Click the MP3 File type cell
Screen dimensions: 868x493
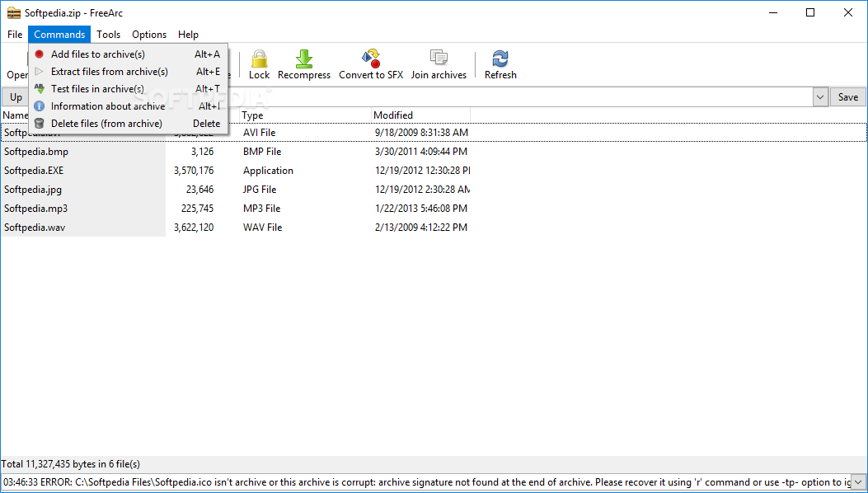(x=261, y=209)
